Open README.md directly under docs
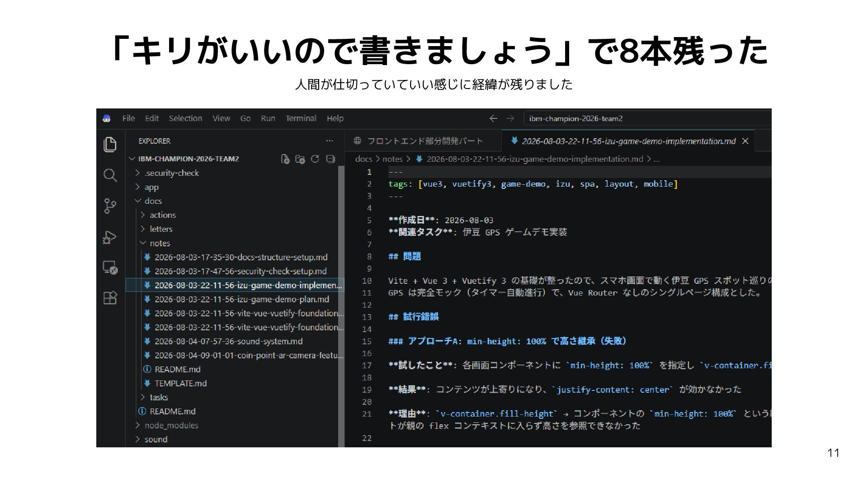Screen dimensions: 868x488 click(x=172, y=411)
